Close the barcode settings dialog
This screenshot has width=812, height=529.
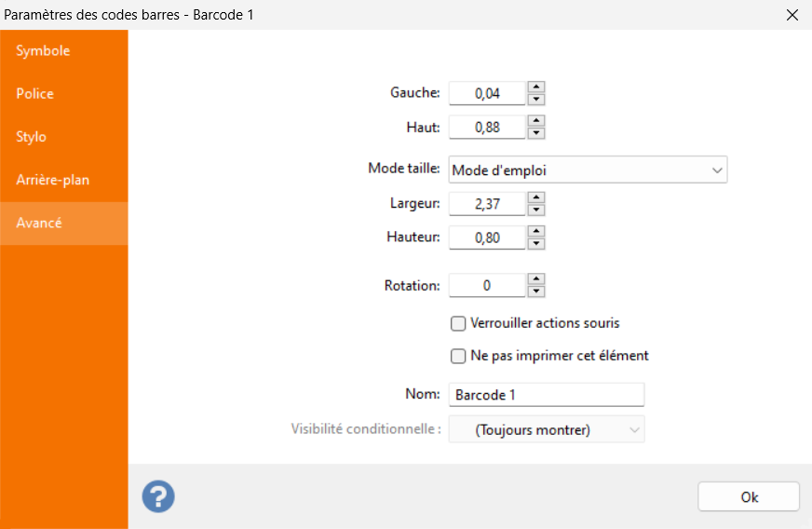click(792, 15)
